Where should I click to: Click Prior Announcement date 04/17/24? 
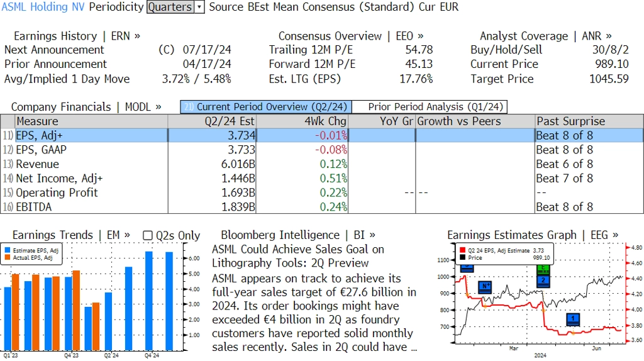(x=206, y=64)
